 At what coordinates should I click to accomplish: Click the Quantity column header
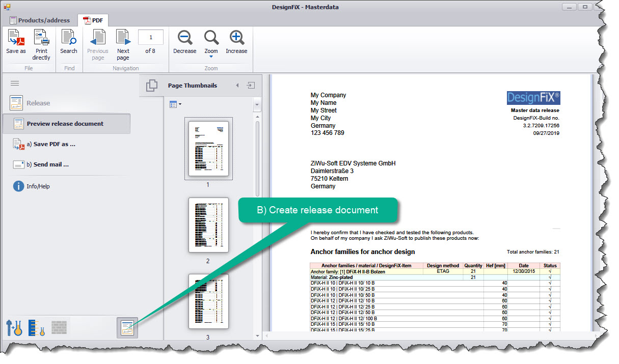click(473, 266)
